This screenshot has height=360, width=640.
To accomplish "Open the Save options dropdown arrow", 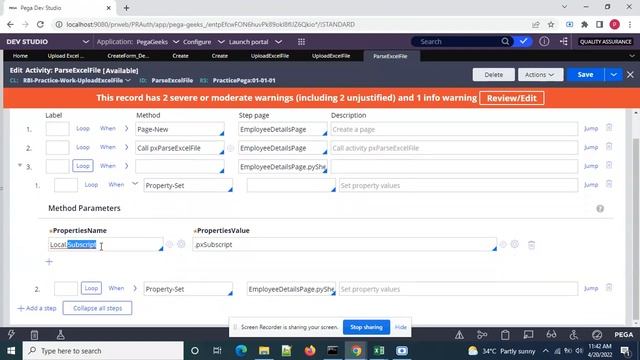I will click(613, 75).
